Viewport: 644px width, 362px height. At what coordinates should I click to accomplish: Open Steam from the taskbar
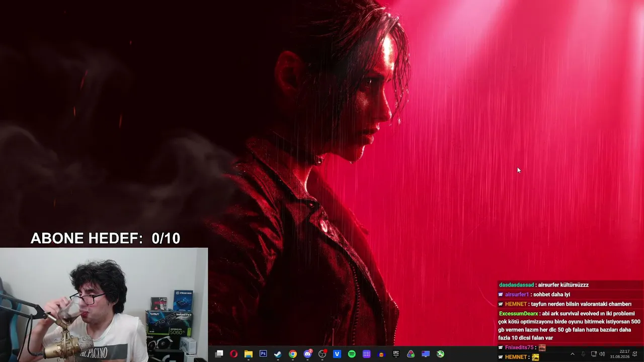278,354
